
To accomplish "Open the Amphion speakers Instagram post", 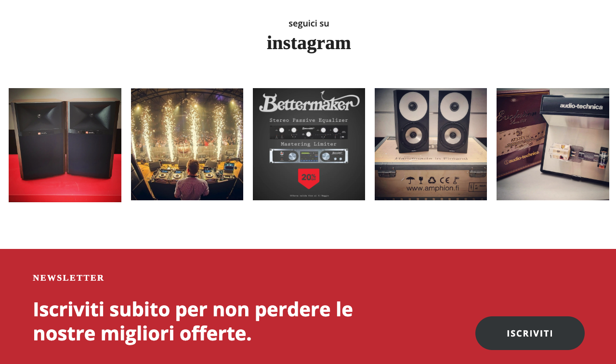I will (431, 144).
